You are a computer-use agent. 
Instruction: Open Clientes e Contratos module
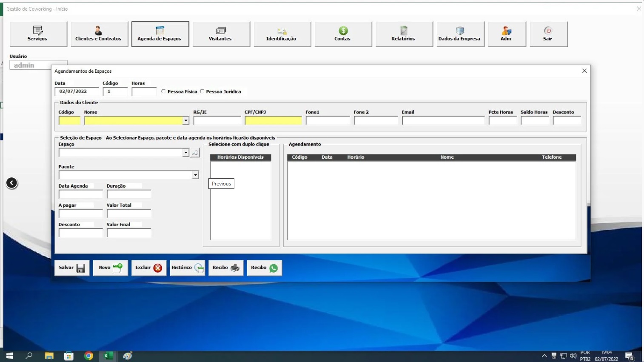click(99, 34)
